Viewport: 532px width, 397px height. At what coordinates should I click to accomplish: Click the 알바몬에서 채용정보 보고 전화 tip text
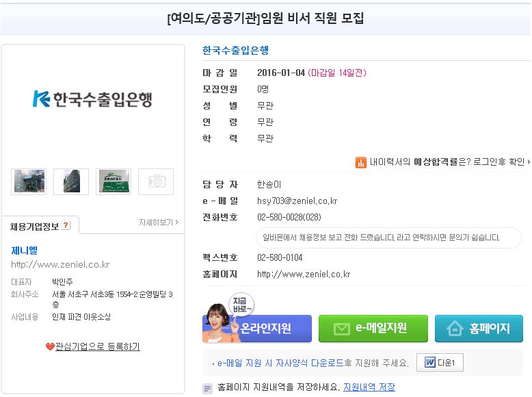pyautogui.click(x=381, y=238)
